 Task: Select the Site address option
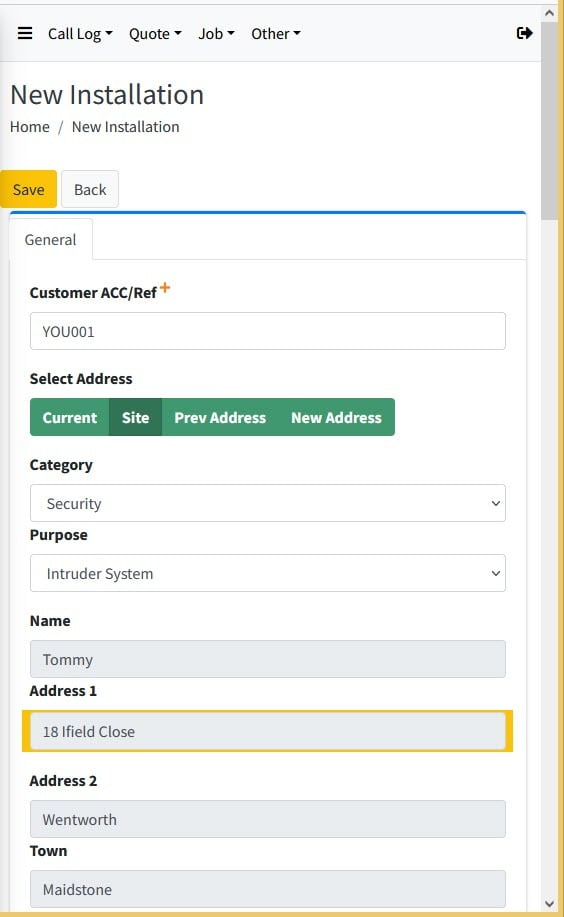[x=135, y=418]
